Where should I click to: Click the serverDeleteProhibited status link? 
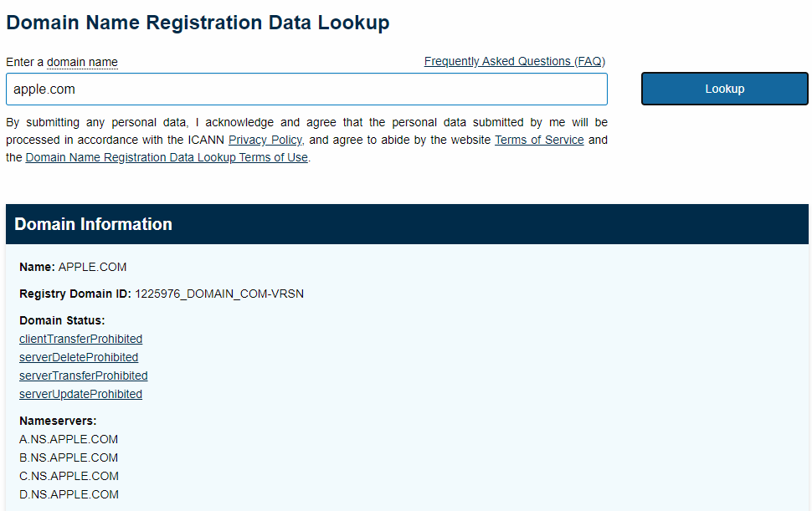pos(79,357)
